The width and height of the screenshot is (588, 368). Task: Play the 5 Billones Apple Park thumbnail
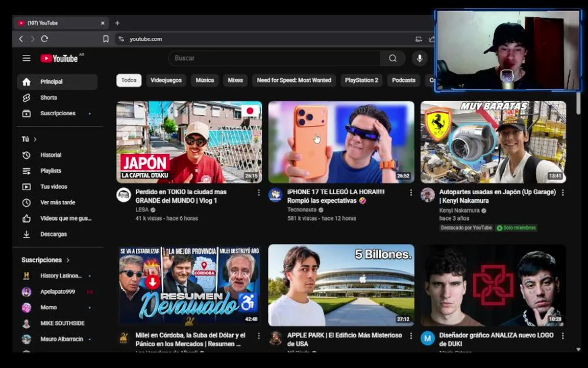(x=341, y=285)
